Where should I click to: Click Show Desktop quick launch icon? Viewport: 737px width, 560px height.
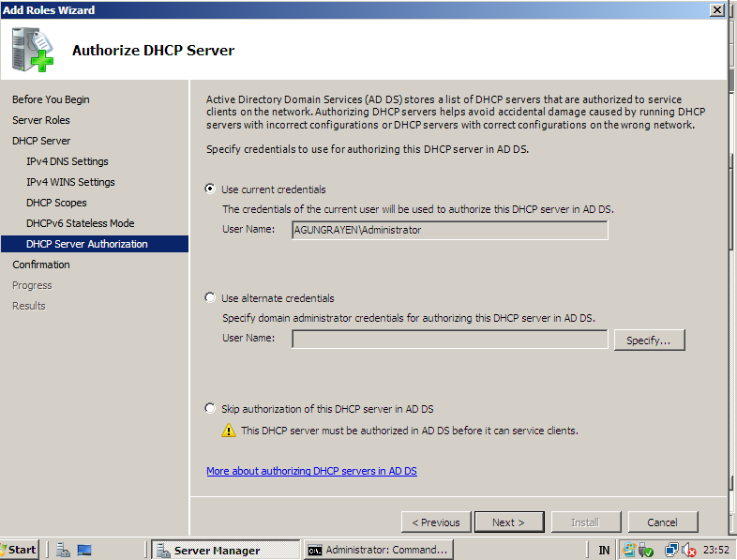(x=84, y=550)
